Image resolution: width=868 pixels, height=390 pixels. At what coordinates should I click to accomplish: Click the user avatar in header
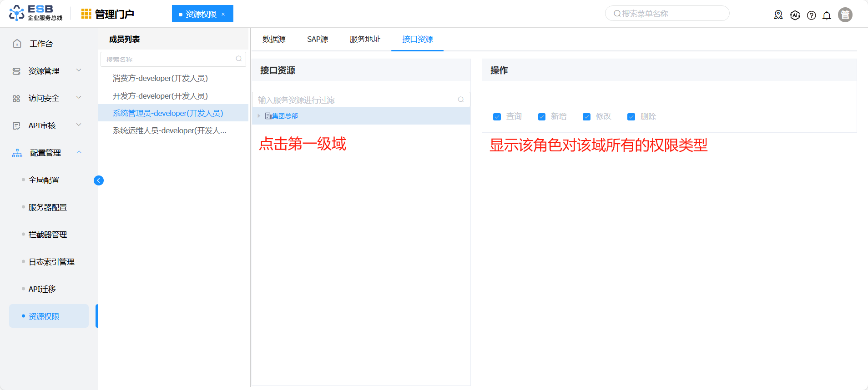pyautogui.click(x=845, y=15)
